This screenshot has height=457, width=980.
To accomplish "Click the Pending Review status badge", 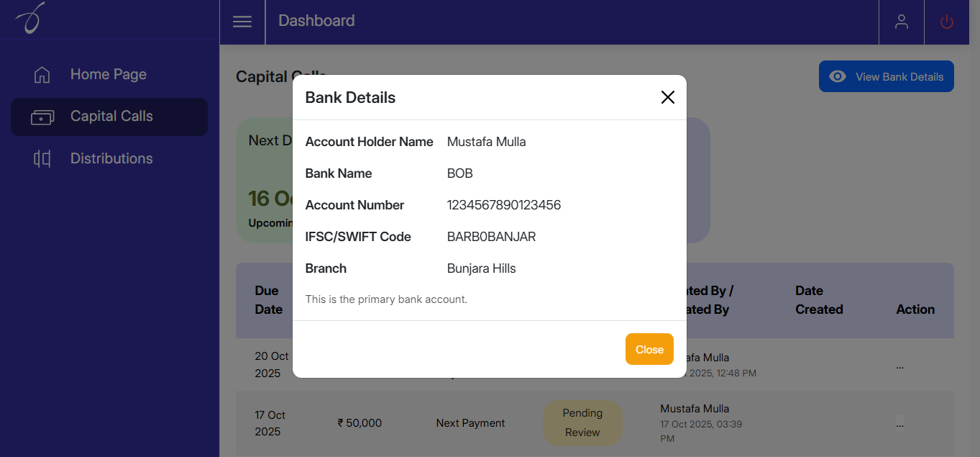I will [582, 423].
